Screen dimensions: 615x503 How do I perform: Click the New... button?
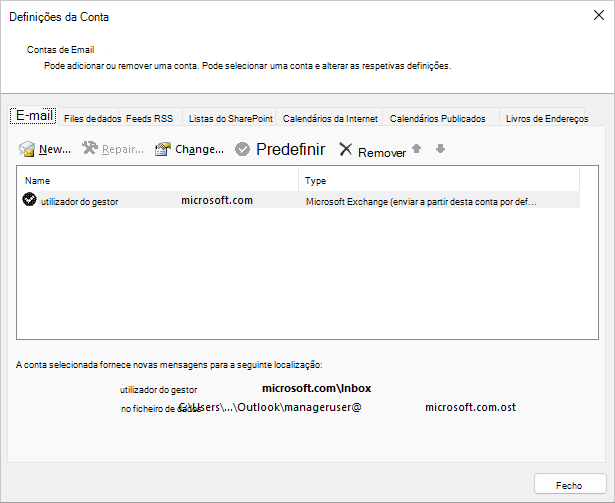pyautogui.click(x=45, y=149)
